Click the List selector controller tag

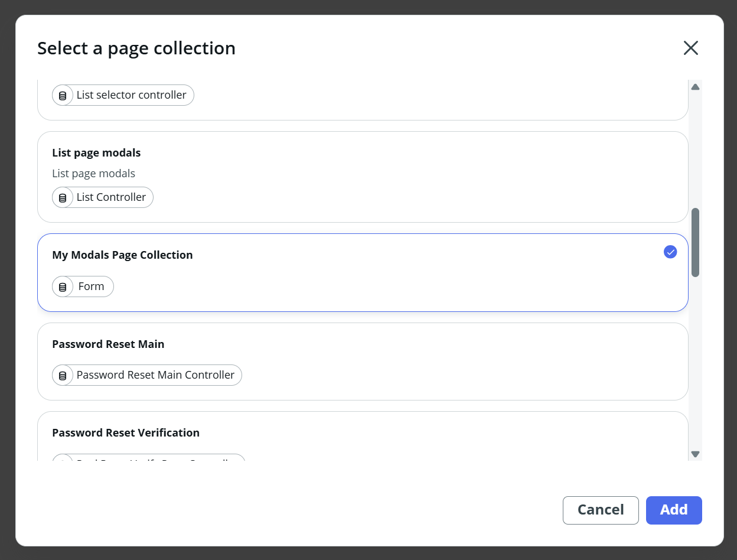click(x=131, y=95)
